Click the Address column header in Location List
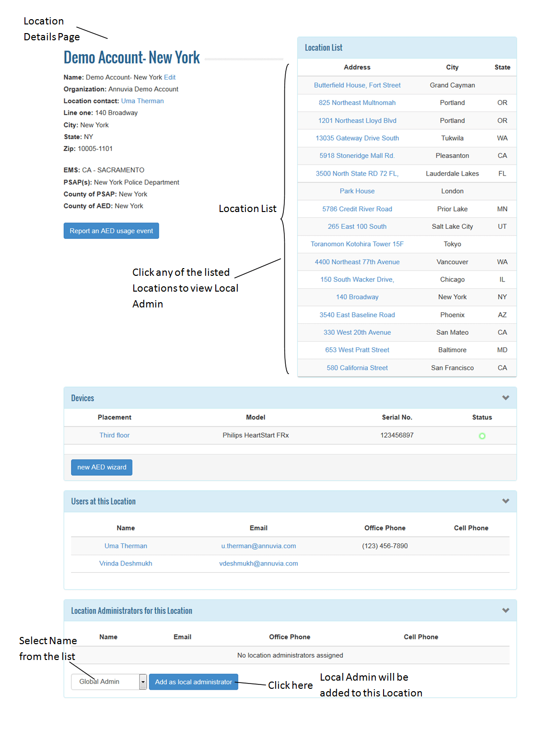The height and width of the screenshot is (754, 560). click(357, 67)
